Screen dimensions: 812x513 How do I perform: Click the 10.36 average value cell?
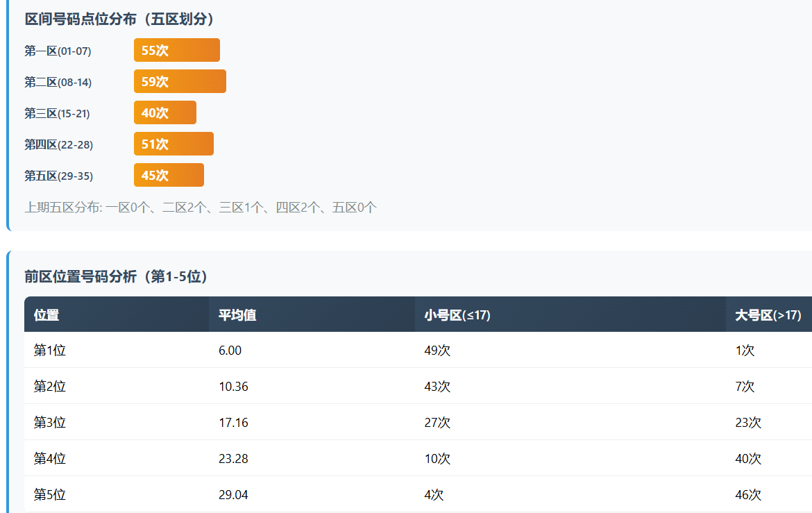[x=233, y=387]
